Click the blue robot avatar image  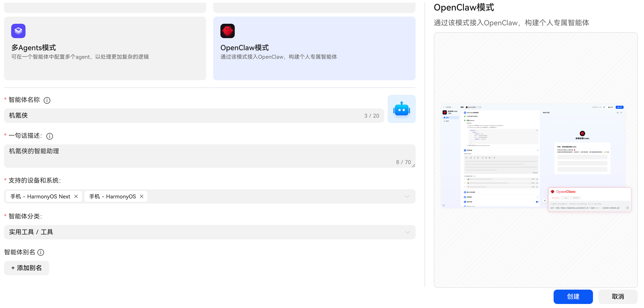point(401,109)
